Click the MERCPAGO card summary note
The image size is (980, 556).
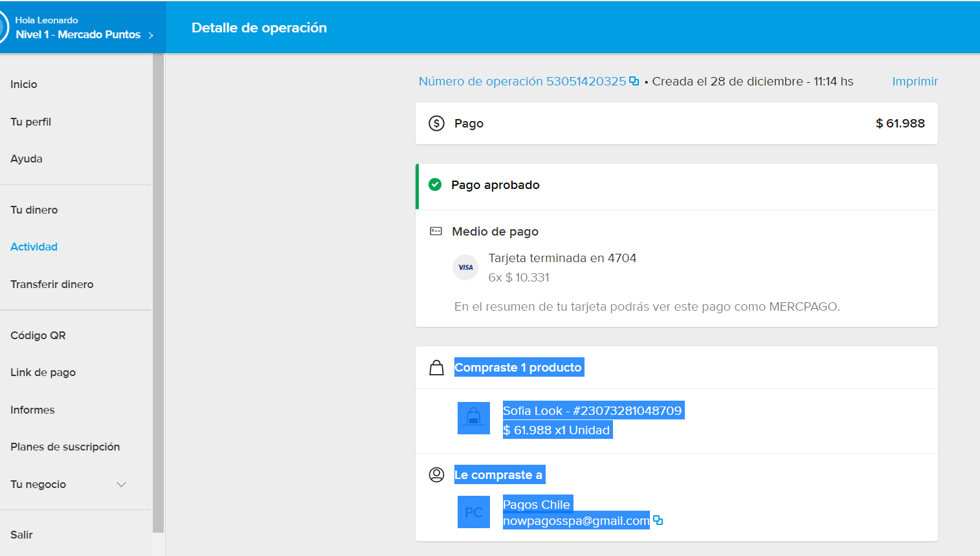[x=647, y=306]
